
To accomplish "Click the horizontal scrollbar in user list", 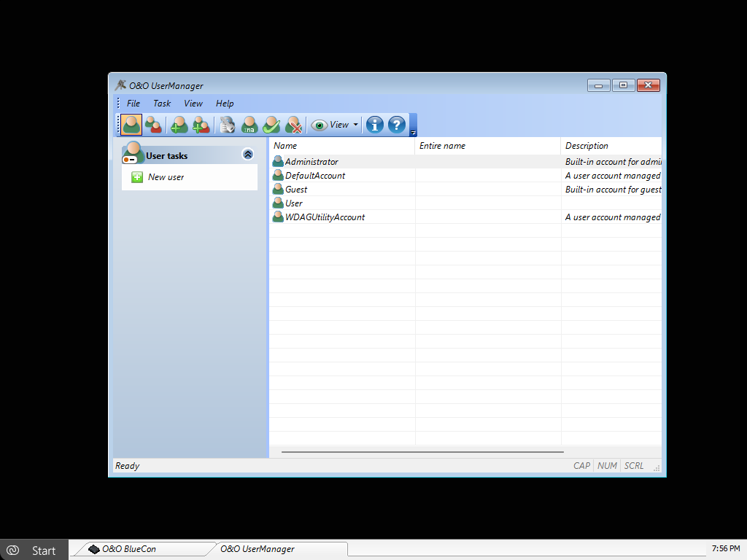I will [422, 452].
